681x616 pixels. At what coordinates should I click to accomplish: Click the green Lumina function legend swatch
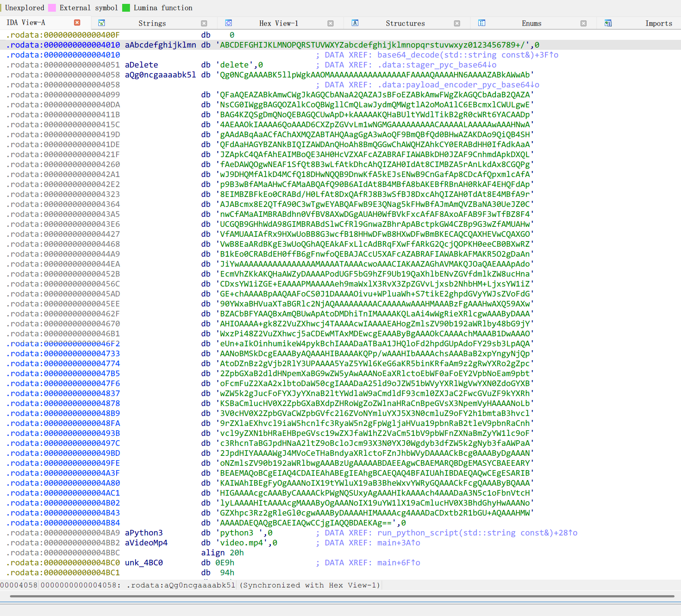coord(126,8)
